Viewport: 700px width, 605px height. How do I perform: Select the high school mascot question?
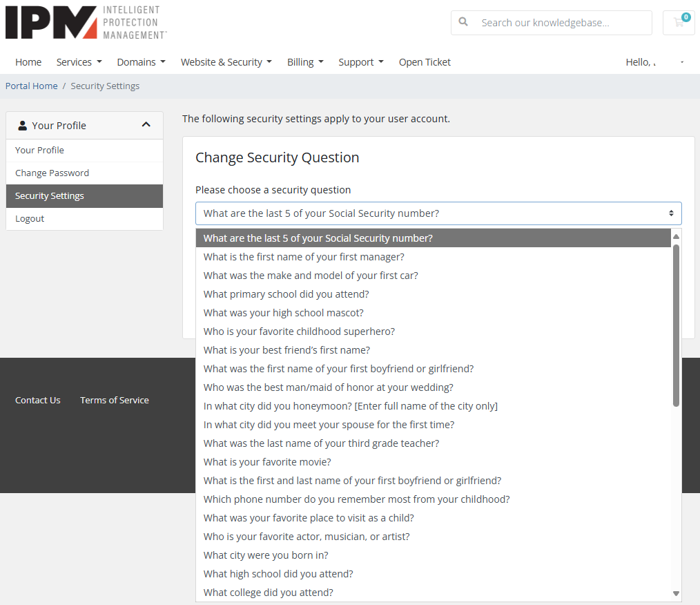283,312
